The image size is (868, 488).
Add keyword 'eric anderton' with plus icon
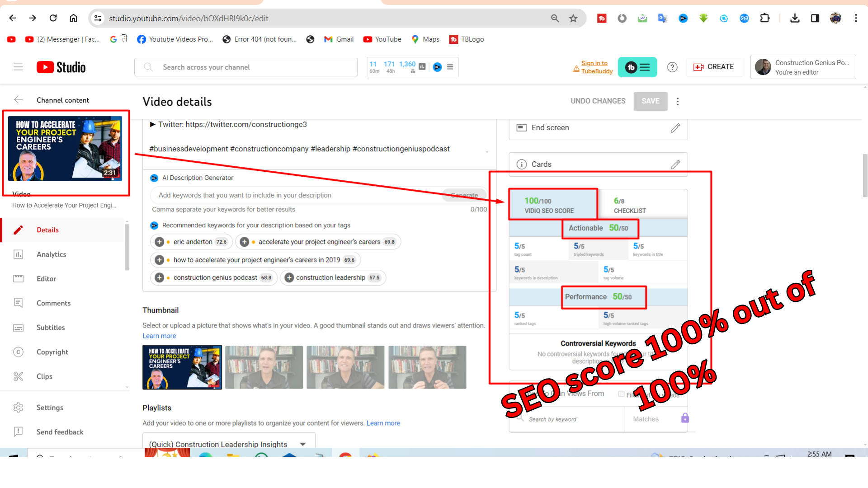click(x=159, y=242)
